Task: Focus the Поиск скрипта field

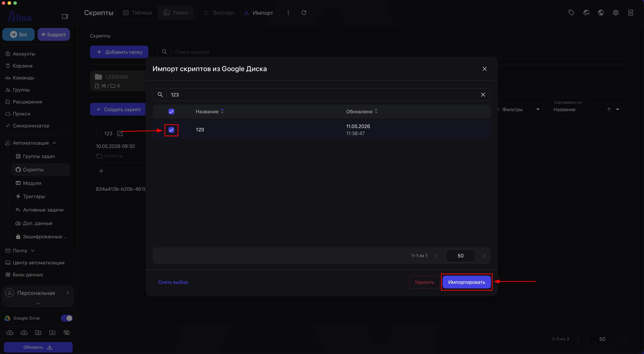Action: pyautogui.click(x=392, y=52)
